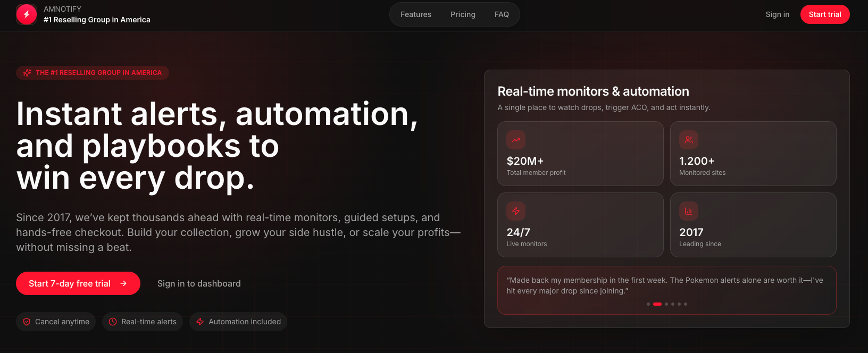
Task: Click the 'A single place to watch drops' subtitle
Action: pos(604,107)
